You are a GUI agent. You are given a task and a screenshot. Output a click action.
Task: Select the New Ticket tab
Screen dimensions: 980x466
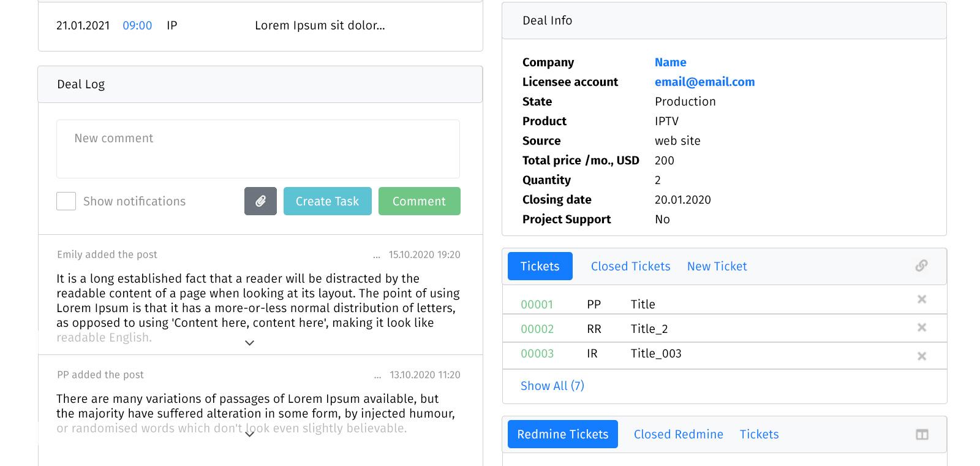pyautogui.click(x=717, y=266)
